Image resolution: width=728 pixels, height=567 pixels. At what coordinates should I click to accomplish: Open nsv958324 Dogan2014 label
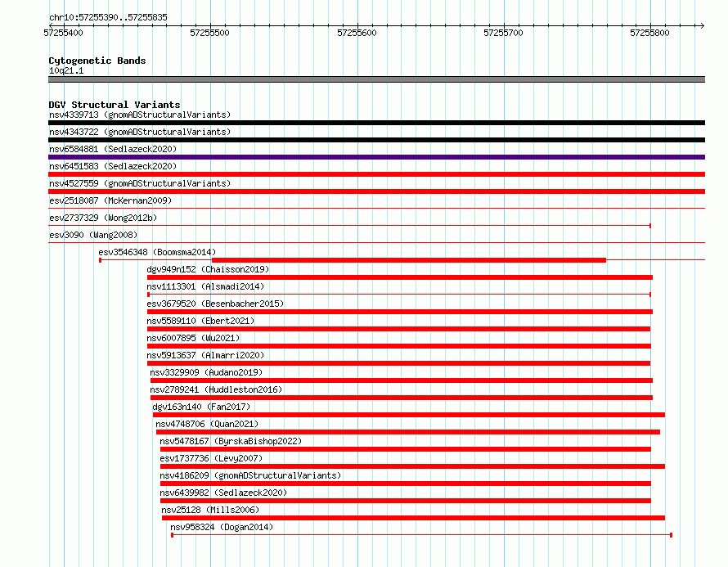pos(222,527)
